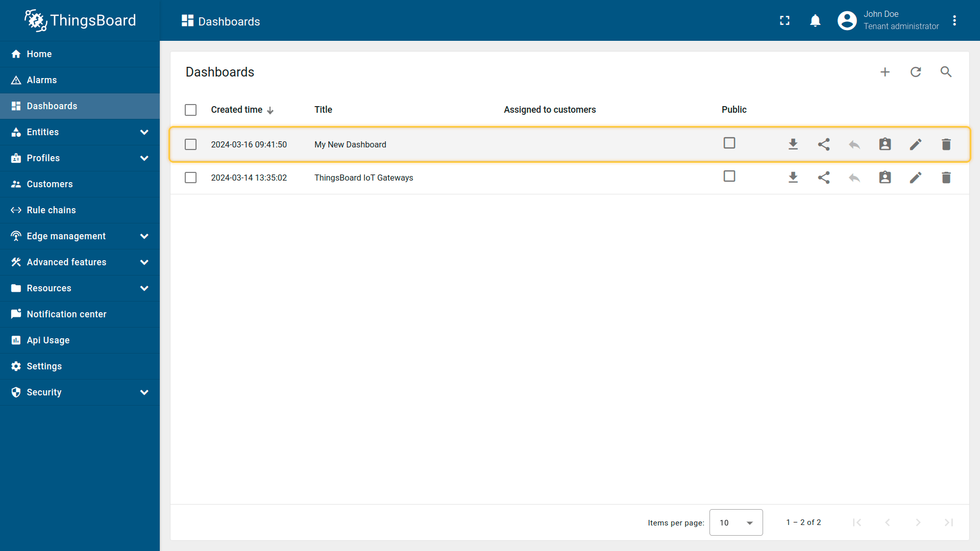Click the export/download icon for My New Dashboard
The image size is (980, 551).
(x=792, y=144)
